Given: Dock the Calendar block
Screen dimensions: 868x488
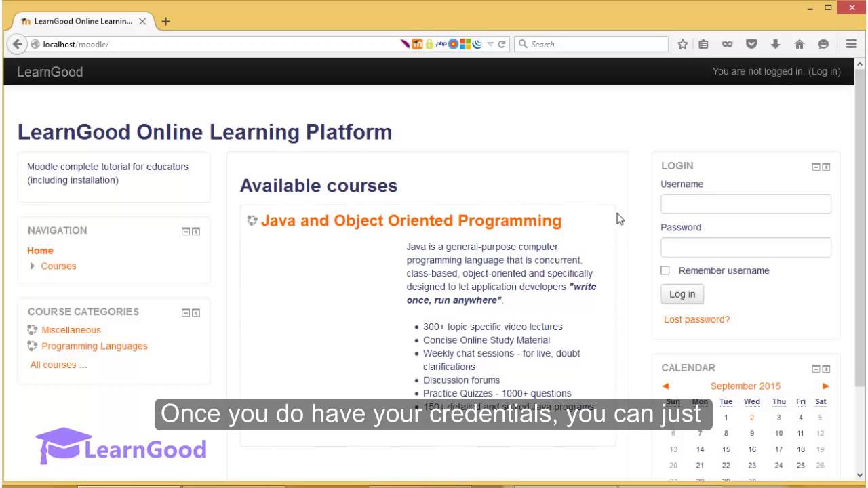Looking at the screenshot, I should [826, 369].
